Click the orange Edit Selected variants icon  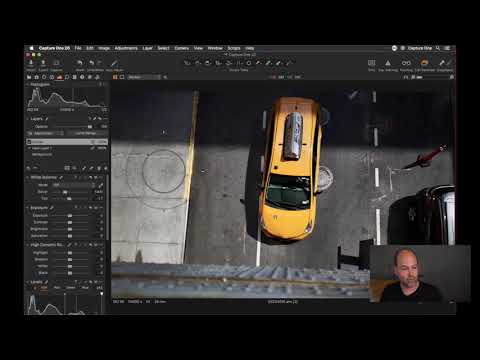coord(424,62)
